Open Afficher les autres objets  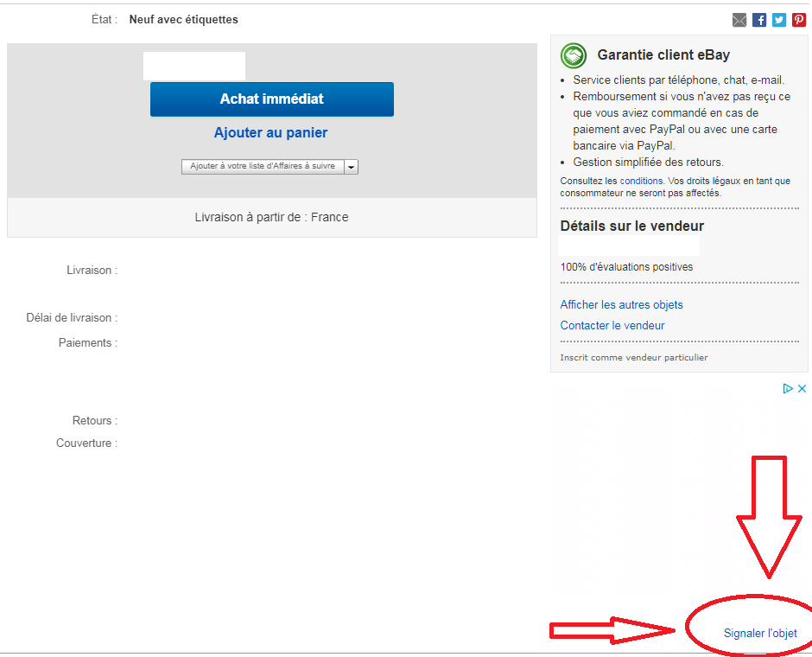[621, 304]
